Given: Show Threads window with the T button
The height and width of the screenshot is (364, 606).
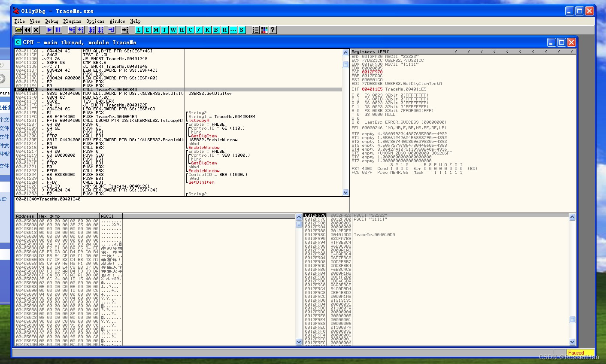Looking at the screenshot, I should pyautogui.click(x=164, y=30).
